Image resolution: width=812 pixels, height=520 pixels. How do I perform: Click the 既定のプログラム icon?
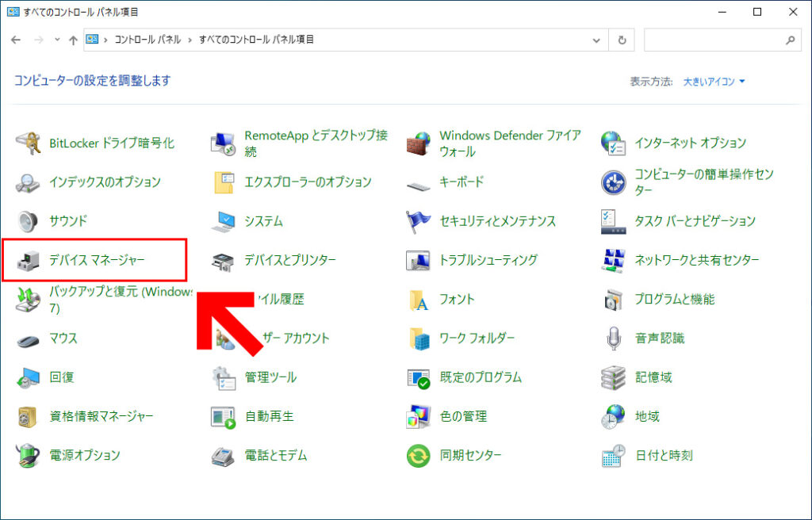tap(419, 378)
